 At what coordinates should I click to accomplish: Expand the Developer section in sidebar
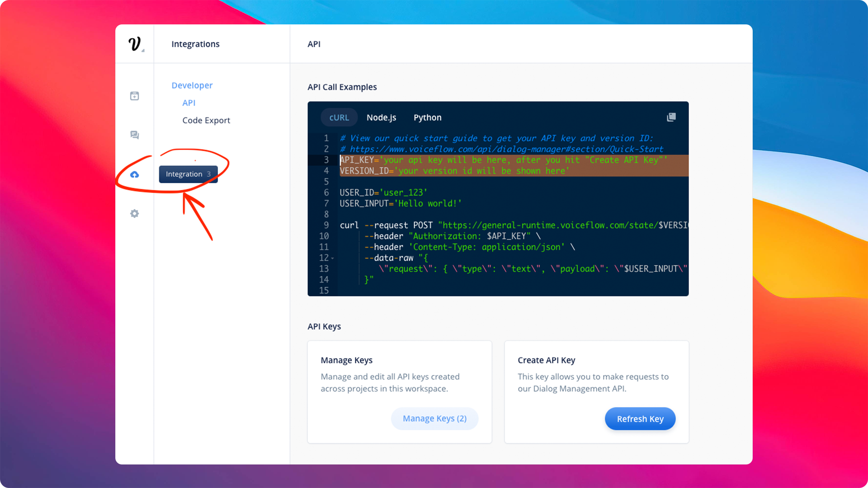[x=192, y=84]
